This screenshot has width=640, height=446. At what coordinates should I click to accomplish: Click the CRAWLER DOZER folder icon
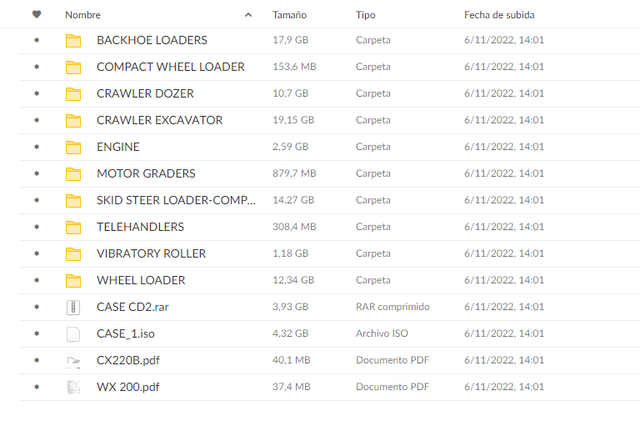(x=73, y=94)
